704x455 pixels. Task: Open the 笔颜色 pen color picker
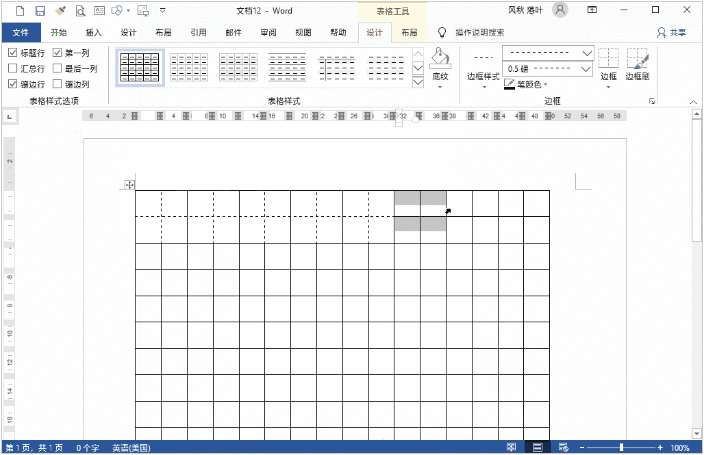[x=526, y=84]
